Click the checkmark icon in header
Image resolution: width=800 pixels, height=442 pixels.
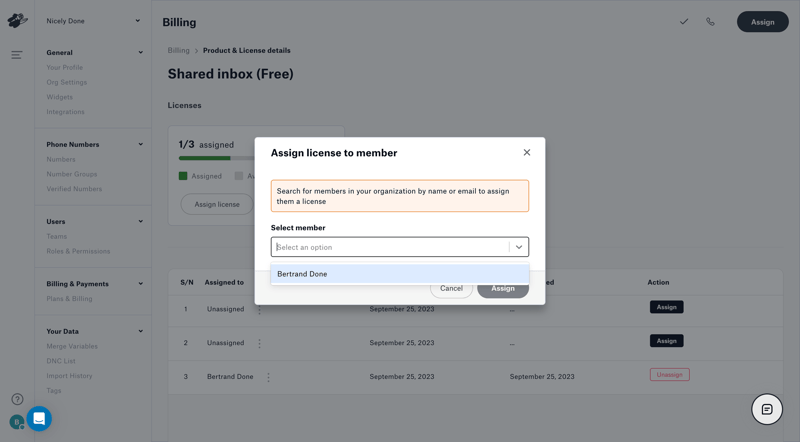point(684,21)
